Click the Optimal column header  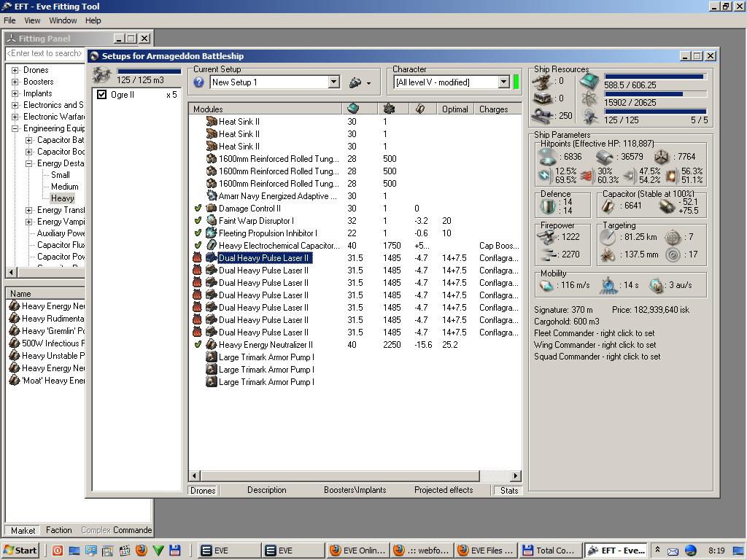[x=455, y=109]
